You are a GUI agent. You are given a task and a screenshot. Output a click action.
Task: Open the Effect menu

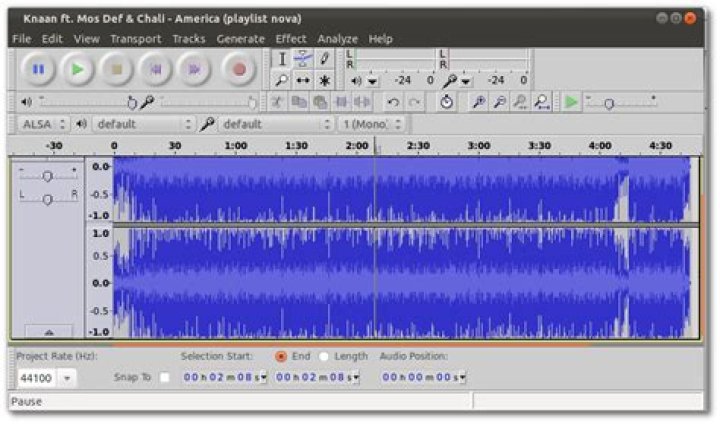[x=291, y=39]
